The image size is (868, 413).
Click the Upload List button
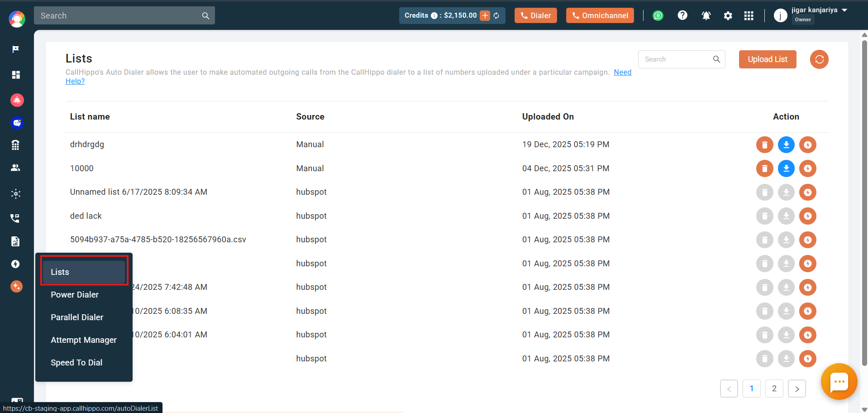(x=768, y=59)
